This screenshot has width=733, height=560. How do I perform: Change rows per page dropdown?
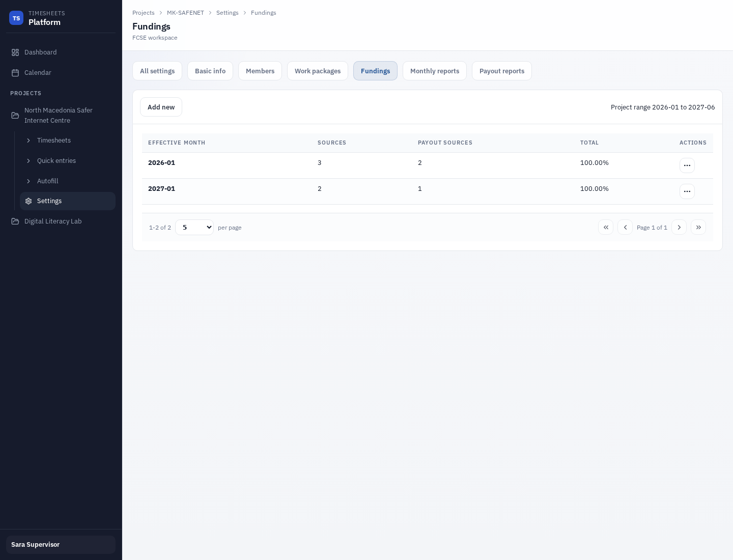point(194,227)
